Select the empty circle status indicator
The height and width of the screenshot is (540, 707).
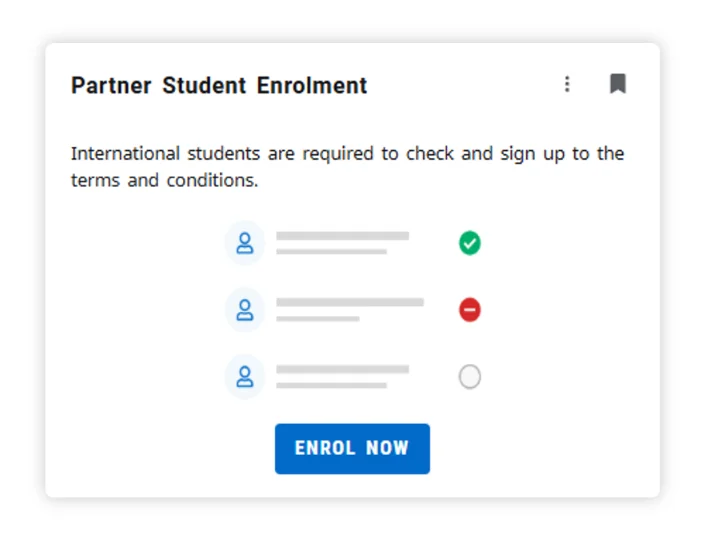click(x=470, y=377)
